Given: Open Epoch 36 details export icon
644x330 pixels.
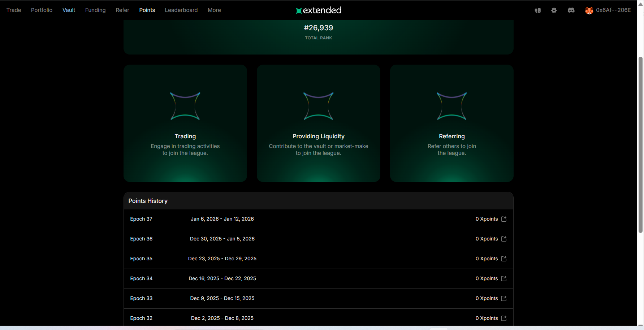Looking at the screenshot, I should pyautogui.click(x=504, y=239).
